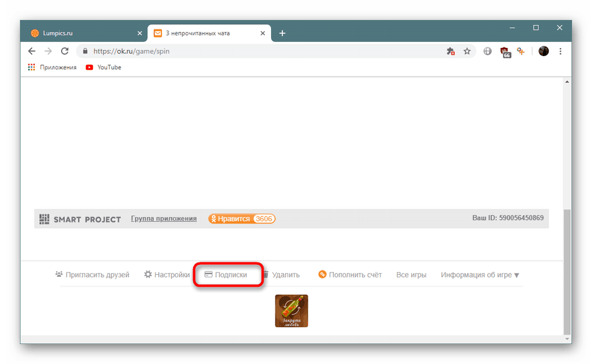Image resolution: width=592 pixels, height=364 pixels.
Task: Open the Группа приложения link
Action: [x=164, y=219]
